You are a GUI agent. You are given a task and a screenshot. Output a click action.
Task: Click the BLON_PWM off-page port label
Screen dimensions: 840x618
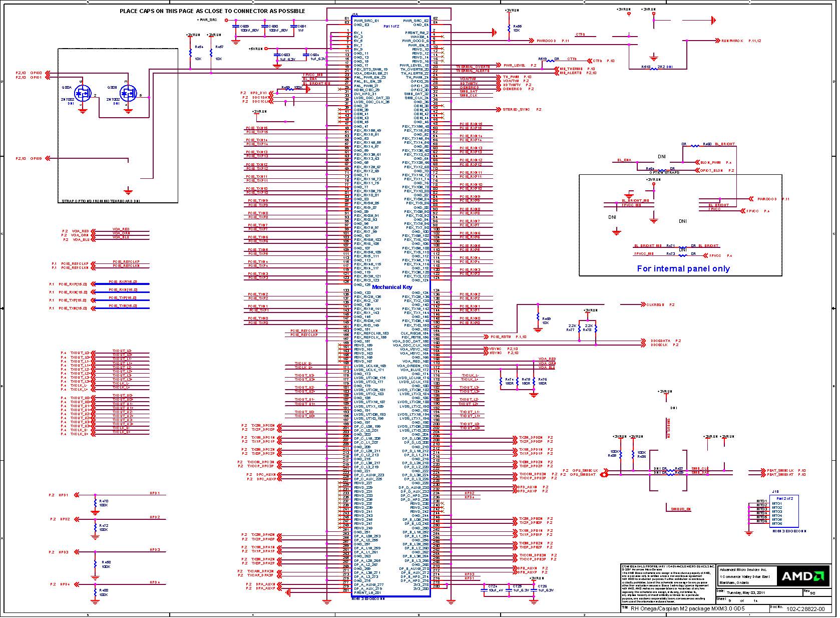click(710, 162)
